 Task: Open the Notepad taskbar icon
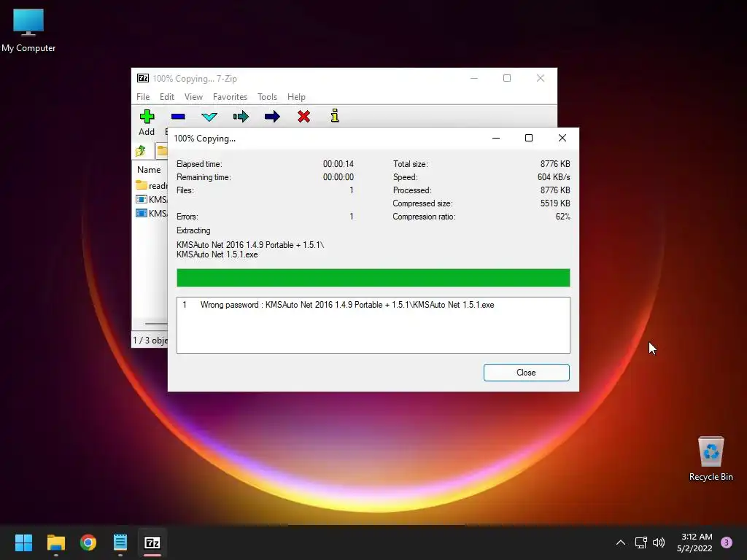pos(120,542)
